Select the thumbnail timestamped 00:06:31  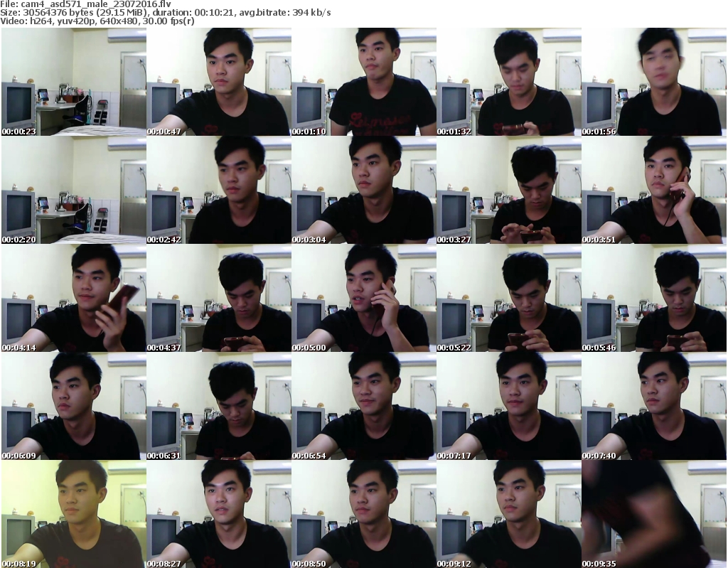(x=219, y=406)
